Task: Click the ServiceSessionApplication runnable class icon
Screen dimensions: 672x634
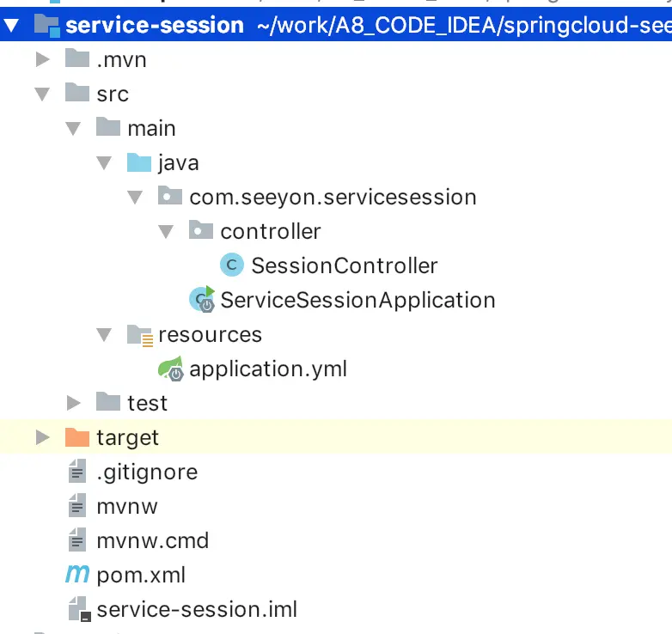Action: tap(203, 299)
